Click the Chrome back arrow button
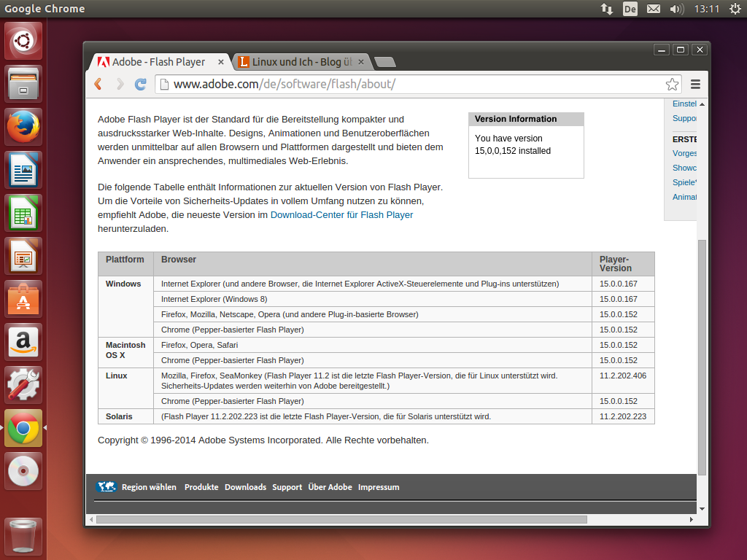This screenshot has height=560, width=747. pos(98,84)
